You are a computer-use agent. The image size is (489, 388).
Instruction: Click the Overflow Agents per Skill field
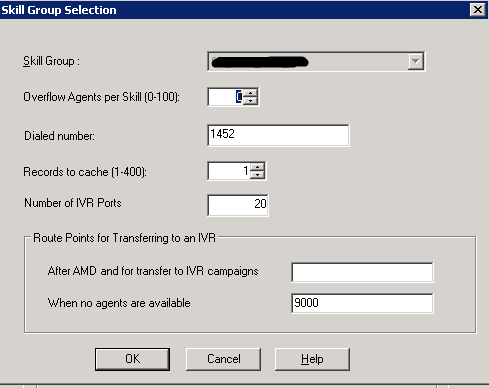226,97
